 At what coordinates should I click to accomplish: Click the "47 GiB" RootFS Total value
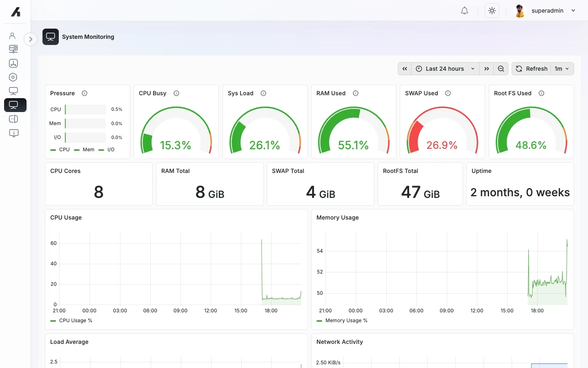[x=421, y=192]
